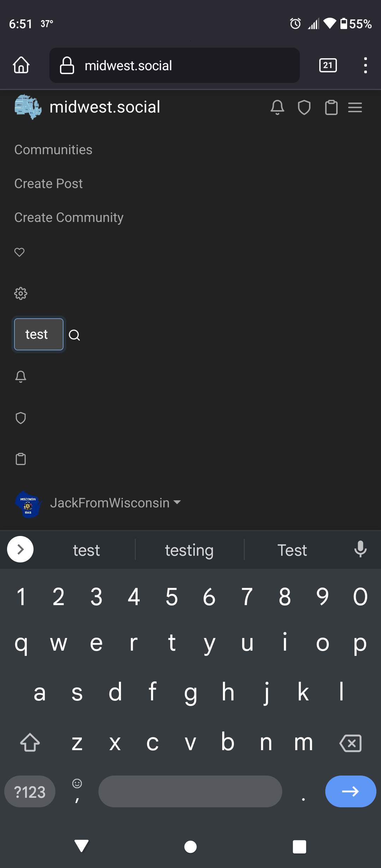Expand the JackFromWisconsin account dropdown

[x=116, y=503]
